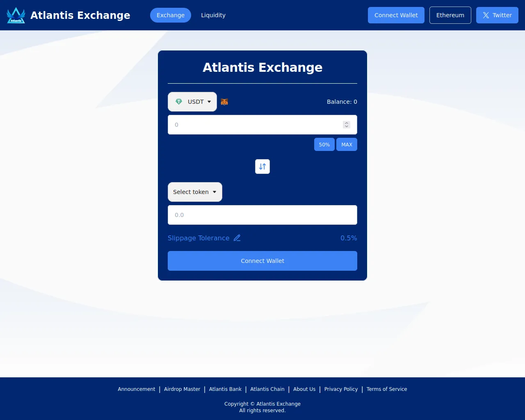Open the Select token dropdown

(195, 192)
